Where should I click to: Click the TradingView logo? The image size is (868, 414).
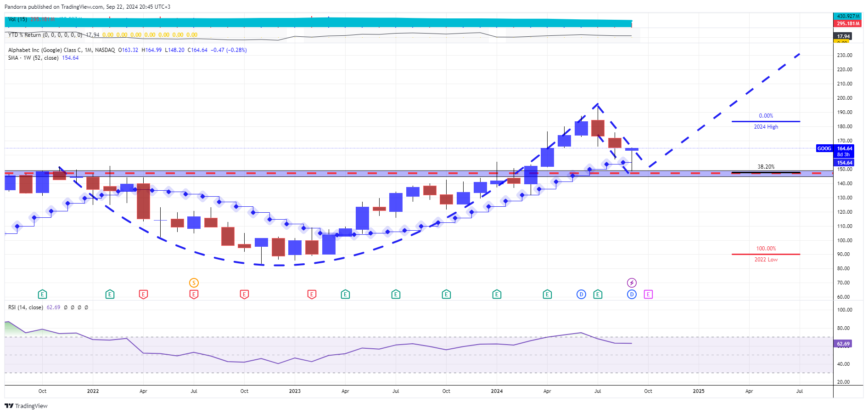click(x=26, y=406)
